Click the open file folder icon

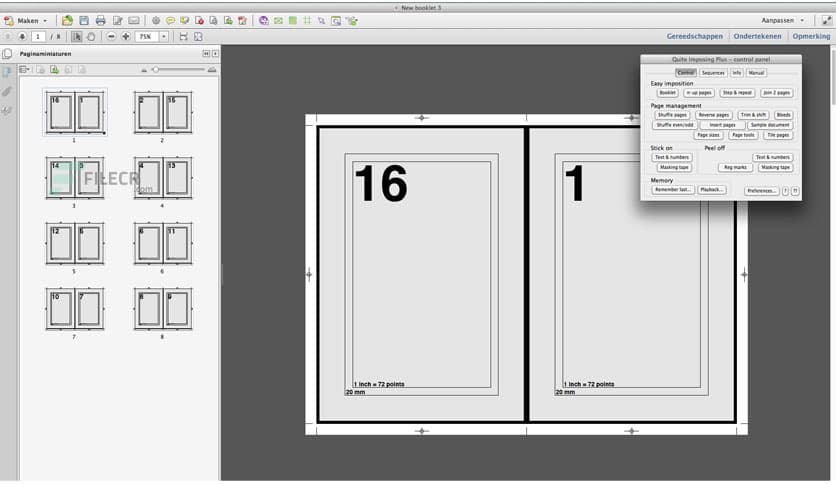tap(67, 21)
